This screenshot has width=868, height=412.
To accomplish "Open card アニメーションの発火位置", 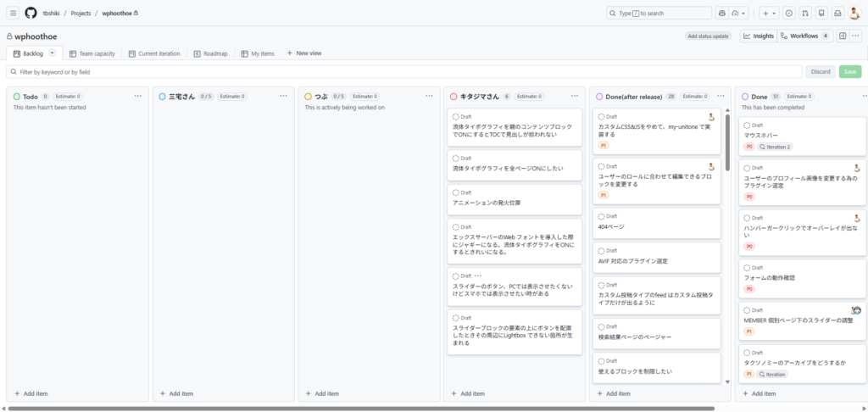I will (x=487, y=203).
